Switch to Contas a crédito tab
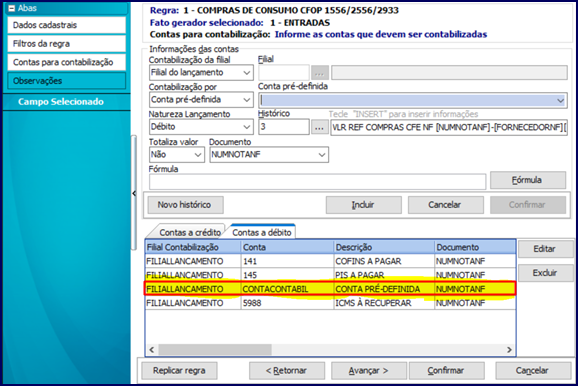Image resolution: width=578 pixels, height=386 pixels. coord(189,232)
